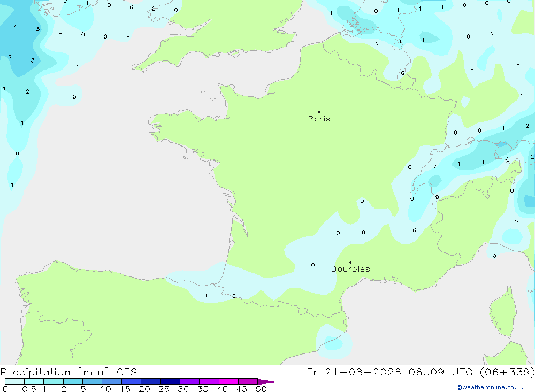Pick the 5–10 mm legend swatch
The width and height of the screenshot is (535, 392).
93,381
